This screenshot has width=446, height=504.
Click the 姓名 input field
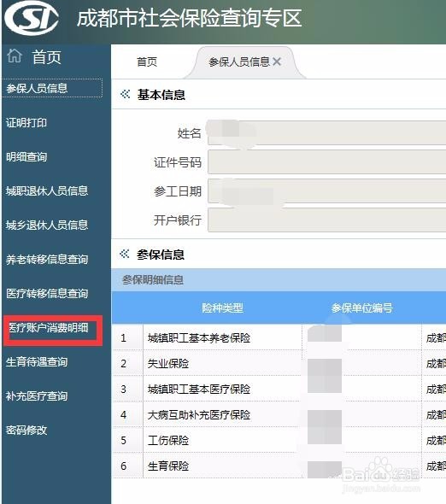[x=326, y=132]
